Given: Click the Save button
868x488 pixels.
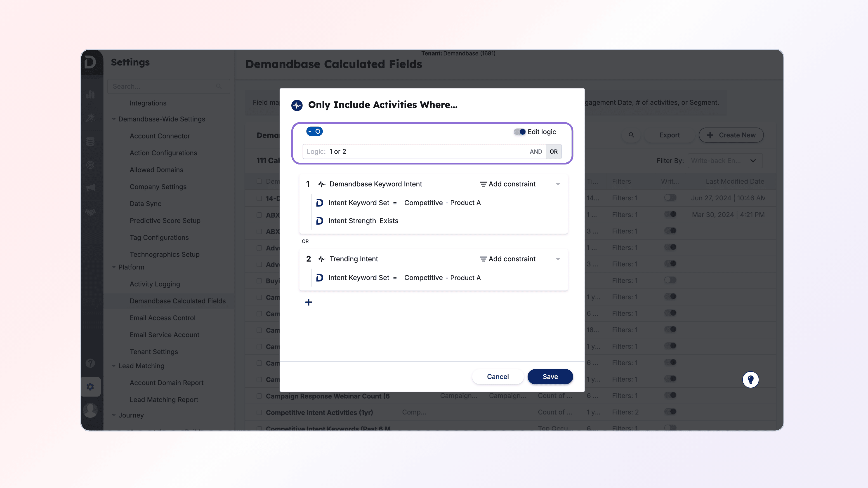Looking at the screenshot, I should [x=550, y=377].
